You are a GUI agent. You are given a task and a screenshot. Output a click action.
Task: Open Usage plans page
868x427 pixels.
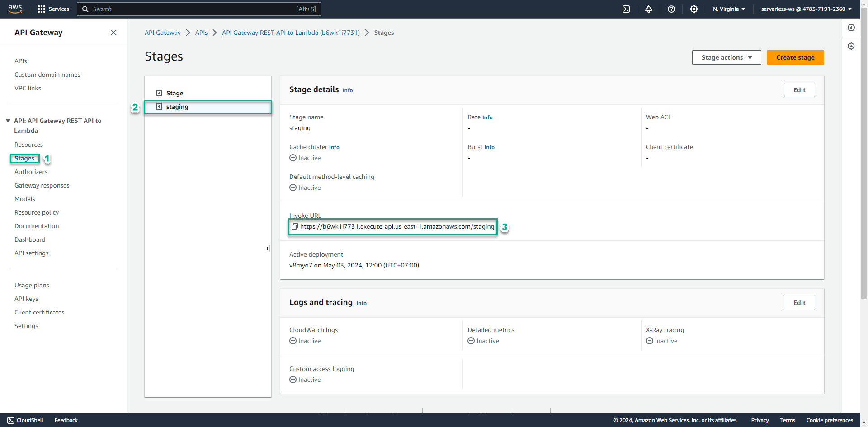pyautogui.click(x=32, y=285)
